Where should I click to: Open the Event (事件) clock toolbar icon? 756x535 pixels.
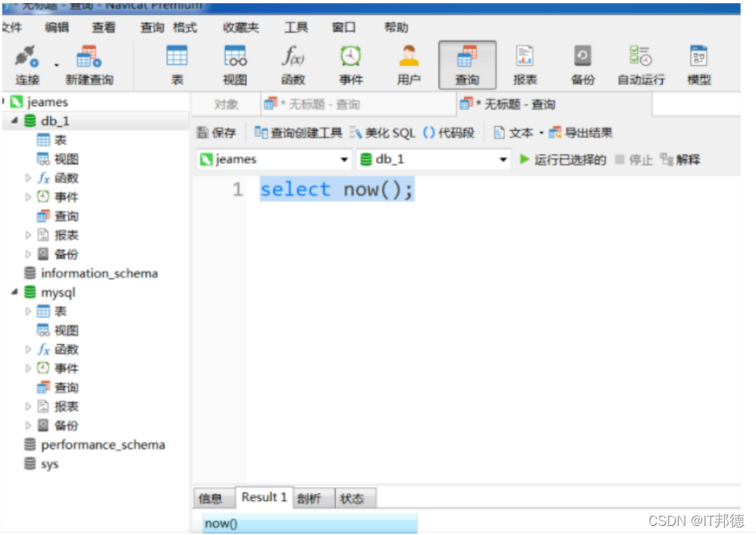click(x=350, y=65)
